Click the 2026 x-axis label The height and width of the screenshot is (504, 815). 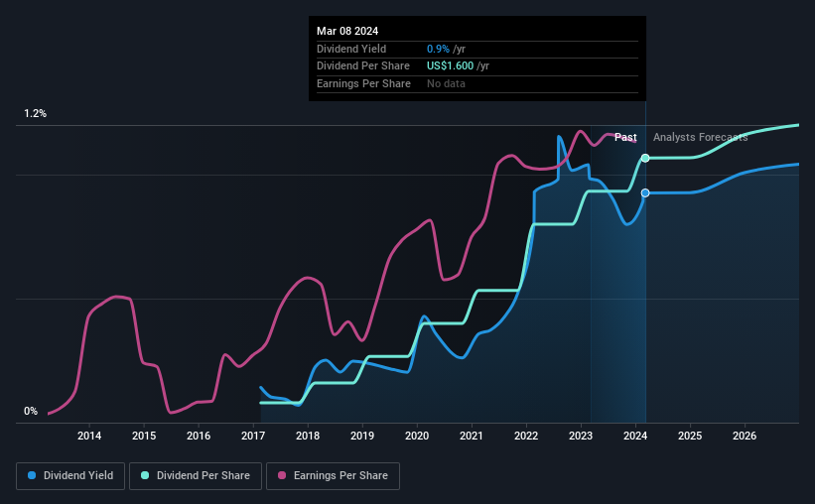tap(745, 436)
